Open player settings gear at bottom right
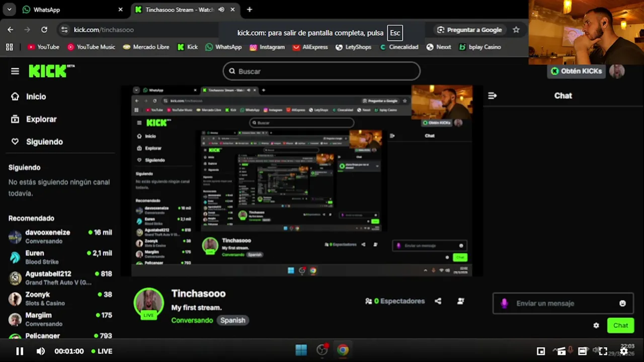 (x=624, y=351)
